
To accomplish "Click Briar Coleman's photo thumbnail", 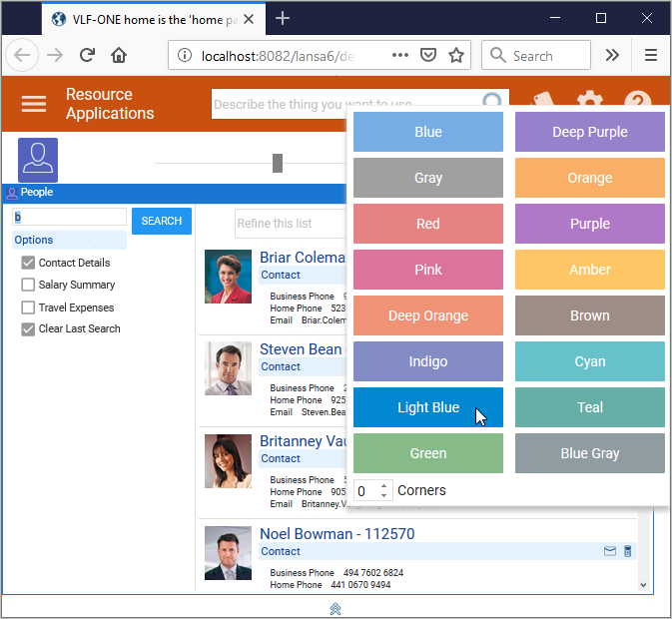I will click(x=228, y=277).
